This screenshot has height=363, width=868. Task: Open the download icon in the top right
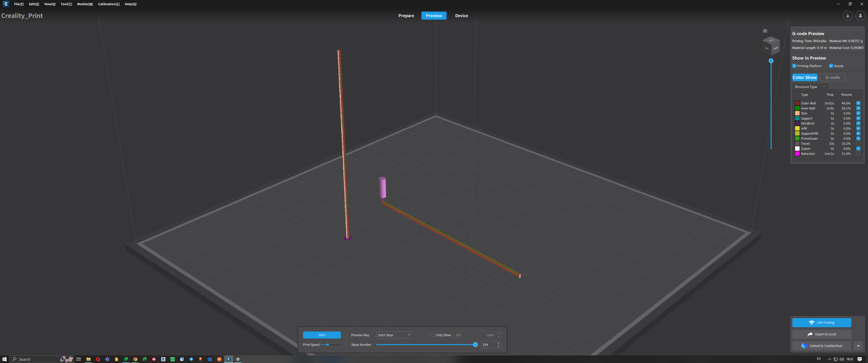click(x=848, y=16)
